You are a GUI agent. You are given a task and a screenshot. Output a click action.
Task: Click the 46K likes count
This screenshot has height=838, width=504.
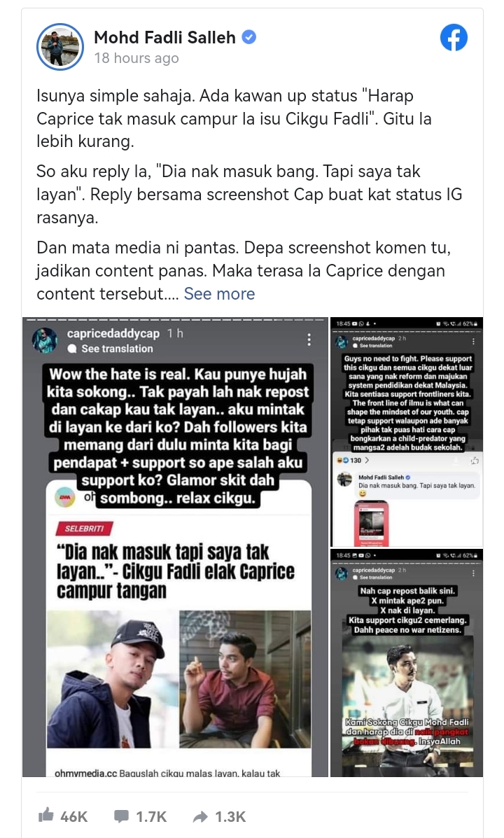[73, 816]
